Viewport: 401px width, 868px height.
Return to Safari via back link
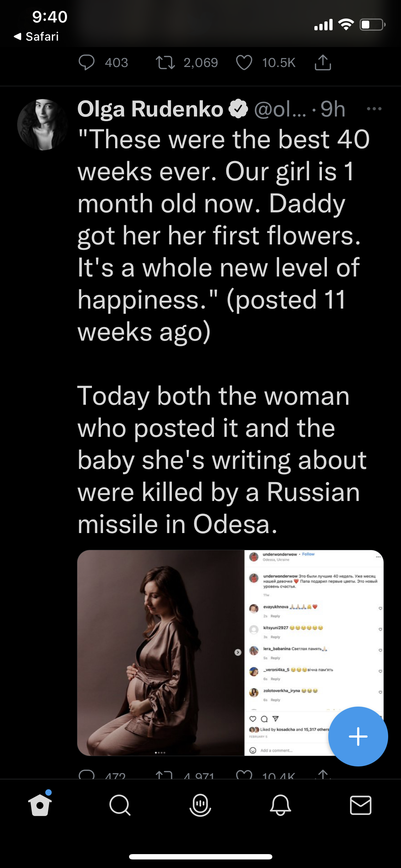[36, 37]
